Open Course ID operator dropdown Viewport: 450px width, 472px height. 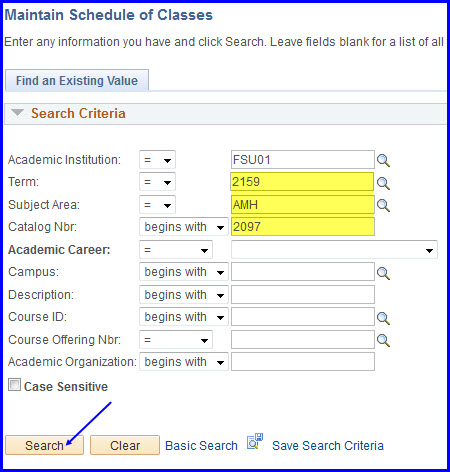(x=184, y=317)
